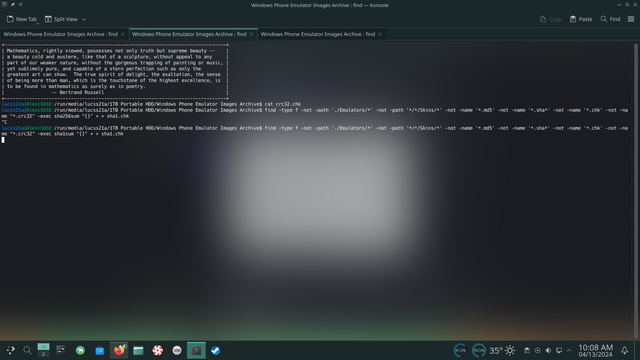Click the Paste toolbar button
Image resolution: width=640 pixels, height=360 pixels.
click(581, 19)
